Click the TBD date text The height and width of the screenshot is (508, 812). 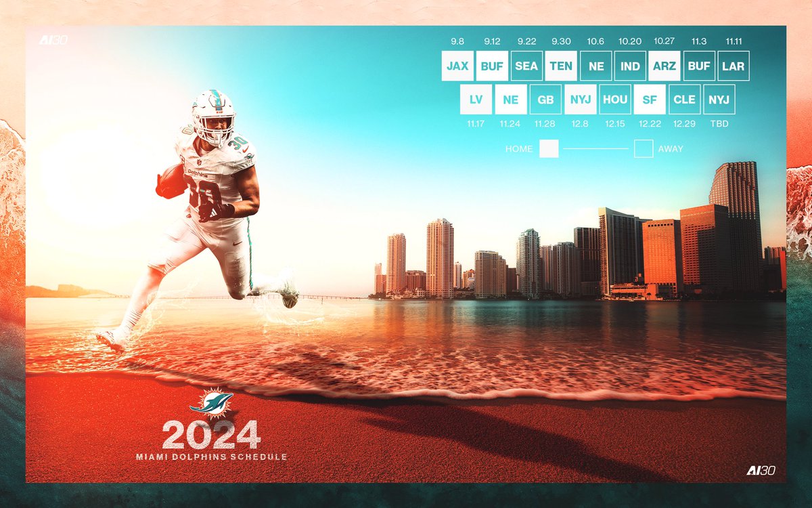point(719,124)
